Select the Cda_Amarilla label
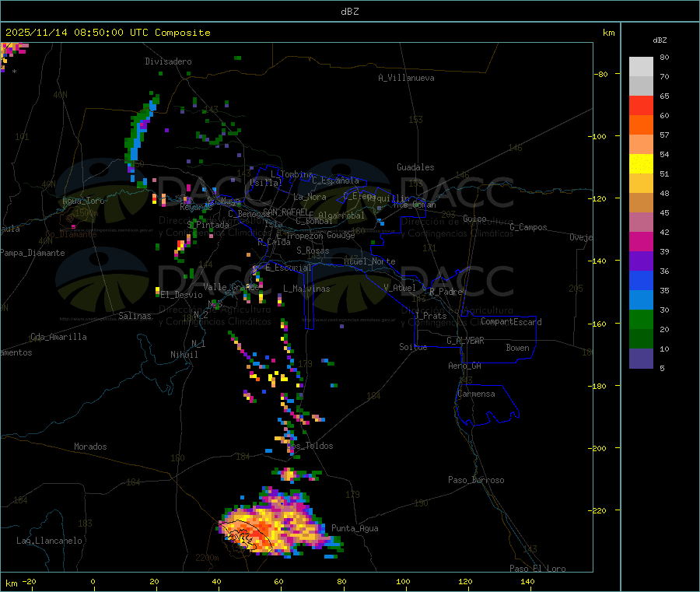The height and width of the screenshot is (592, 700). coord(58,337)
